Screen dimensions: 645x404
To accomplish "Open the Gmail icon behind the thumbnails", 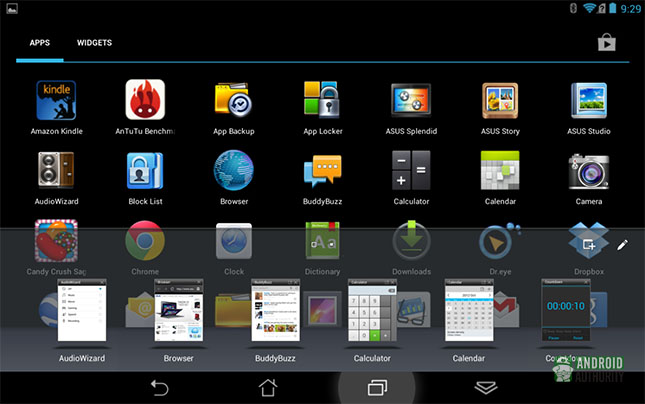I will pos(507,309).
